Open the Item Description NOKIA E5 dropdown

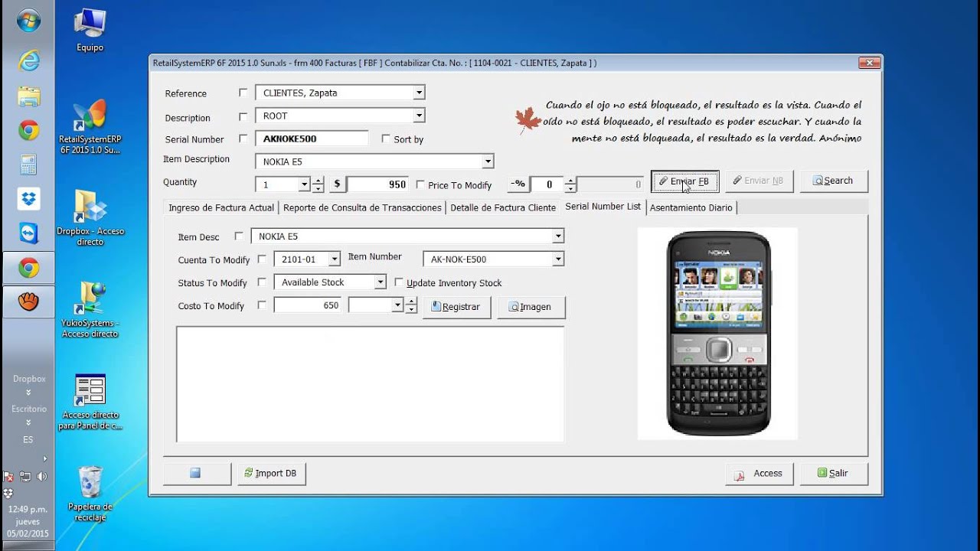pyautogui.click(x=488, y=161)
